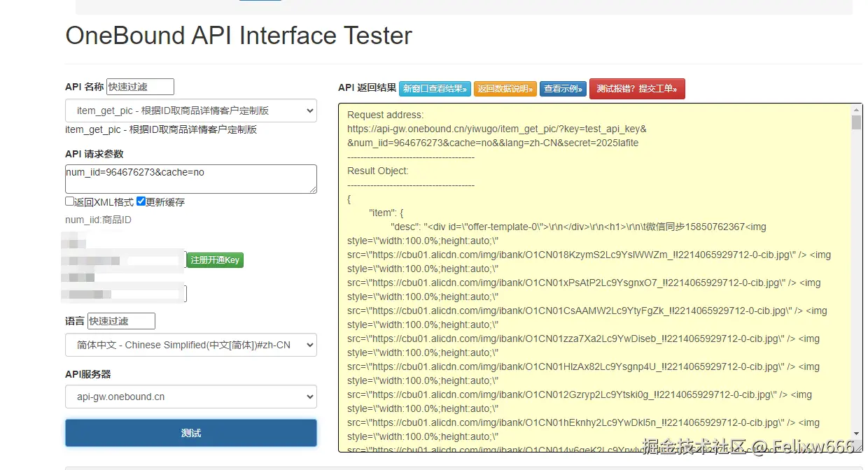Viewport: 868px width, 470px height.
Task: Click the '&num_iid=964676273&cache=no' result line
Action: pos(493,143)
